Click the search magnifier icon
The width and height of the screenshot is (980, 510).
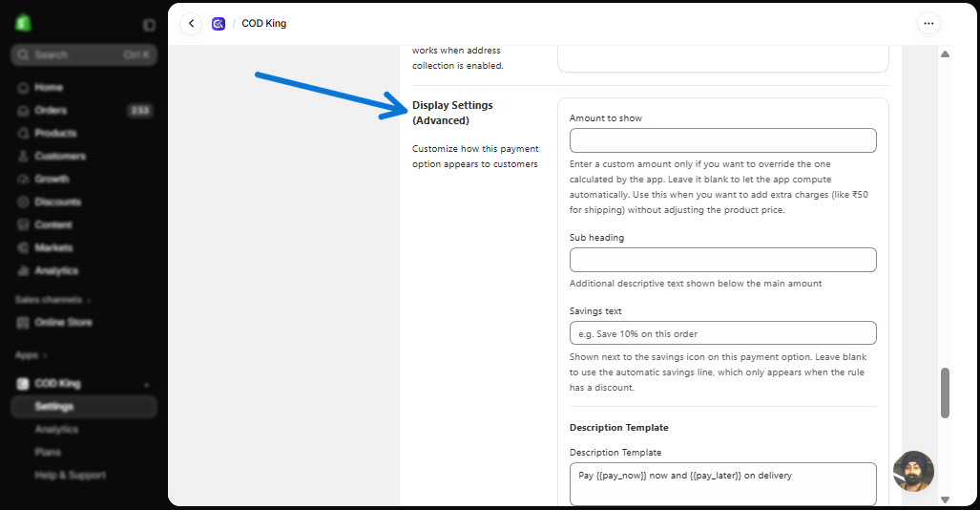[x=23, y=55]
